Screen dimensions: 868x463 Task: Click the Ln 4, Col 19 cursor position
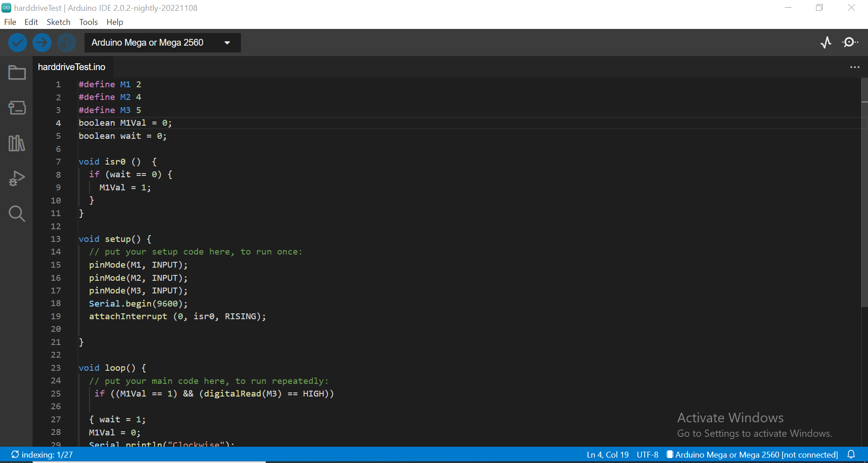[x=608, y=454]
